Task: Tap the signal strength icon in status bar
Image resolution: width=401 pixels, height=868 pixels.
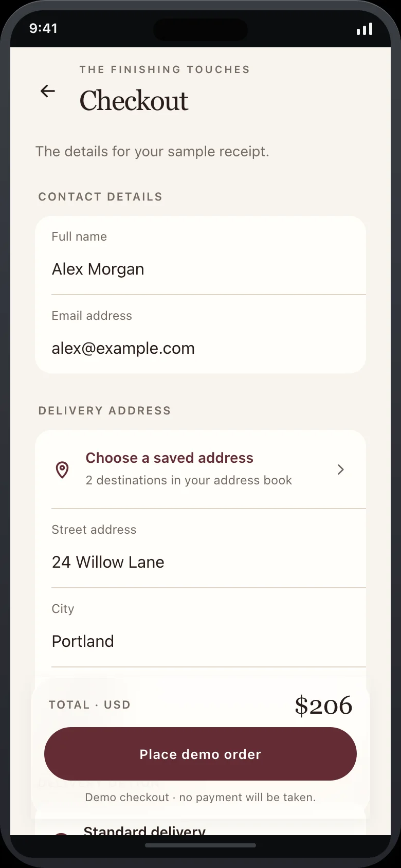Action: (x=364, y=29)
